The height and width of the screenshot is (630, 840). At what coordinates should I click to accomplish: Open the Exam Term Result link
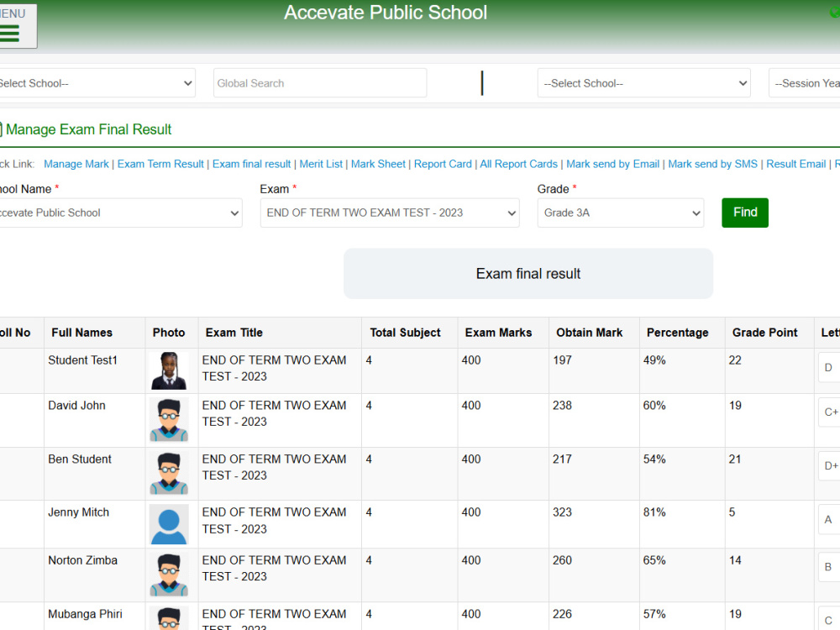click(x=160, y=164)
